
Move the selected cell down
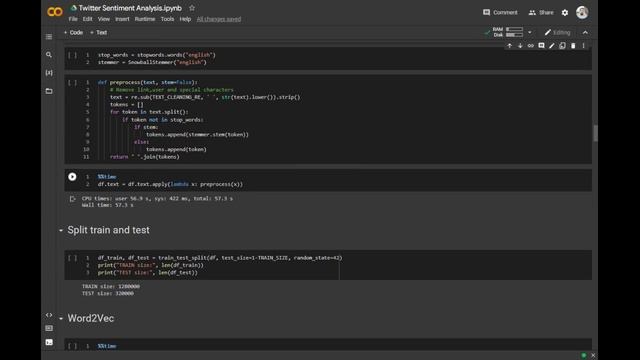(x=520, y=46)
